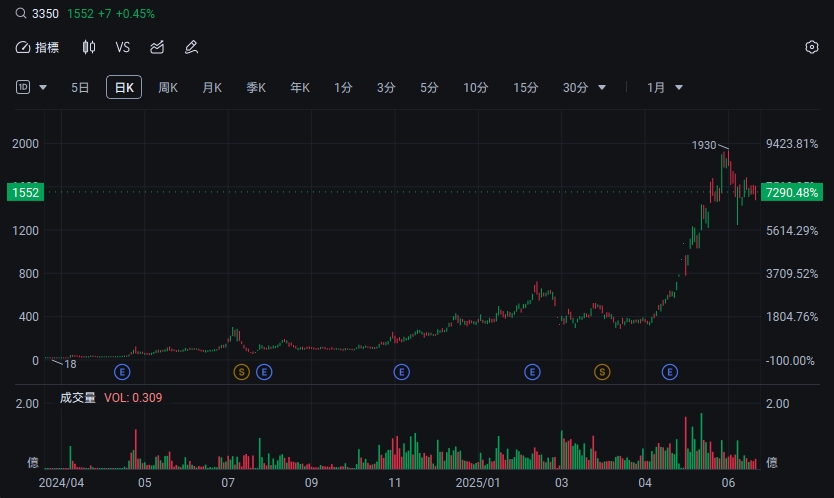Expand the 1D period dropdown
The height and width of the screenshot is (498, 834).
tap(32, 88)
